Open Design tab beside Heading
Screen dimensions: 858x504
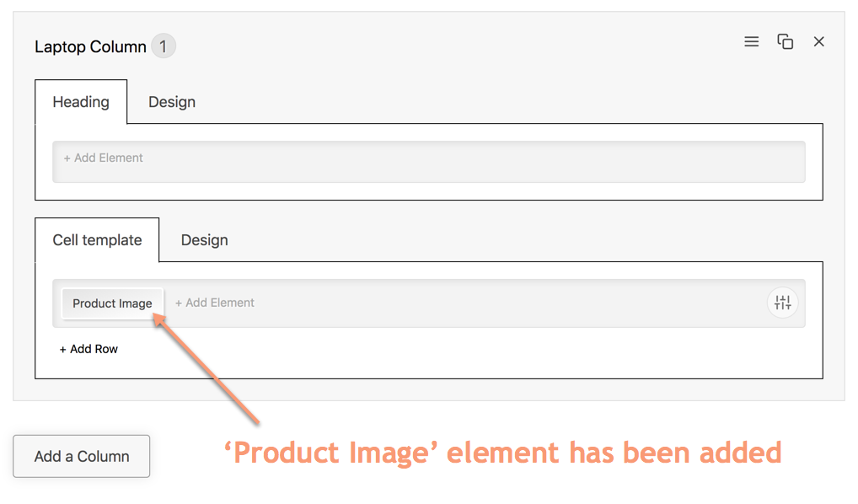[172, 102]
